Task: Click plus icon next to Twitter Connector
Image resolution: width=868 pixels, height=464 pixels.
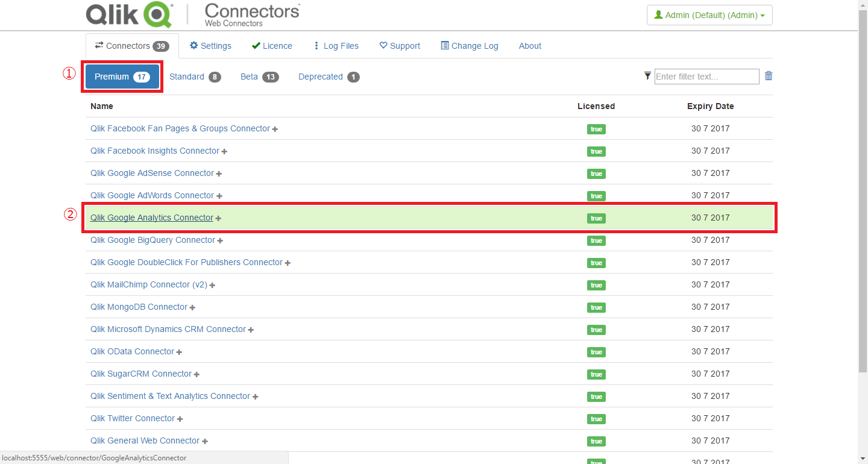Action: pos(180,419)
